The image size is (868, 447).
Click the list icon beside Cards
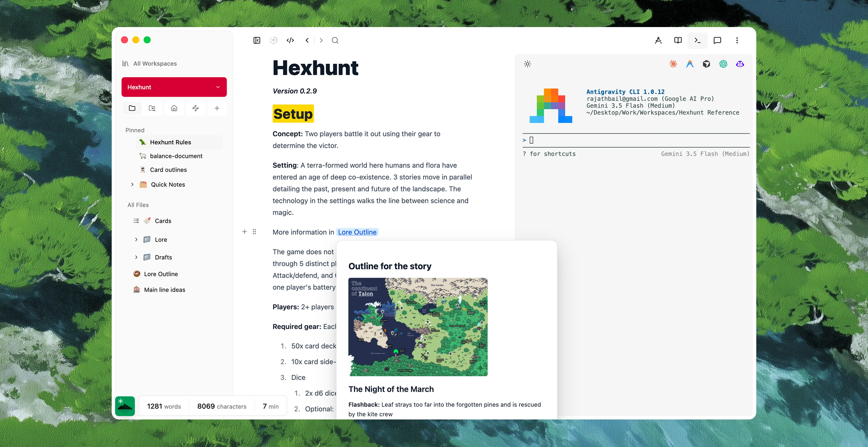(x=136, y=221)
